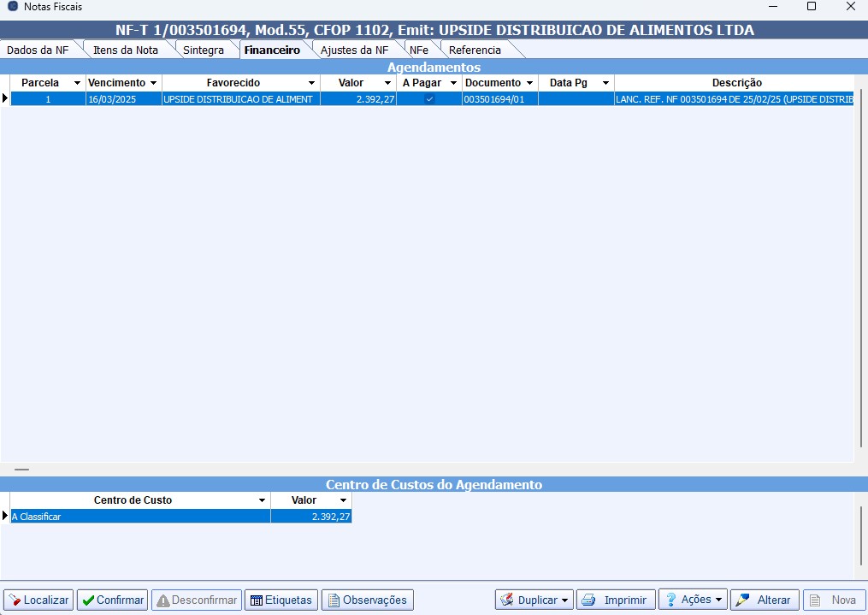Go to the Dados da NF tab
The height and width of the screenshot is (615, 868).
(38, 50)
